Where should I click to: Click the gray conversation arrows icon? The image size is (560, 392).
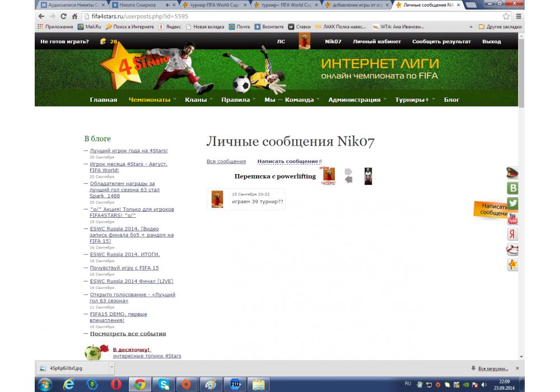[348, 176]
